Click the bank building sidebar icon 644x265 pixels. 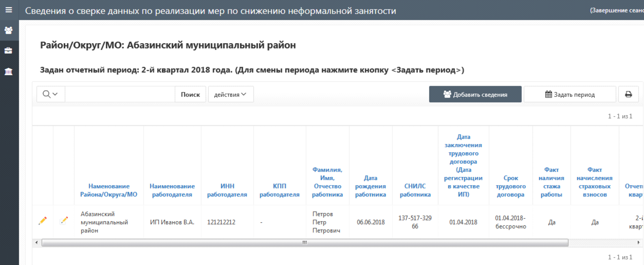click(9, 72)
